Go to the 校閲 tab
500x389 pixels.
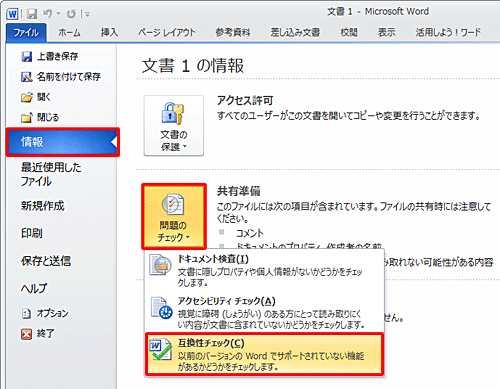coord(349,32)
